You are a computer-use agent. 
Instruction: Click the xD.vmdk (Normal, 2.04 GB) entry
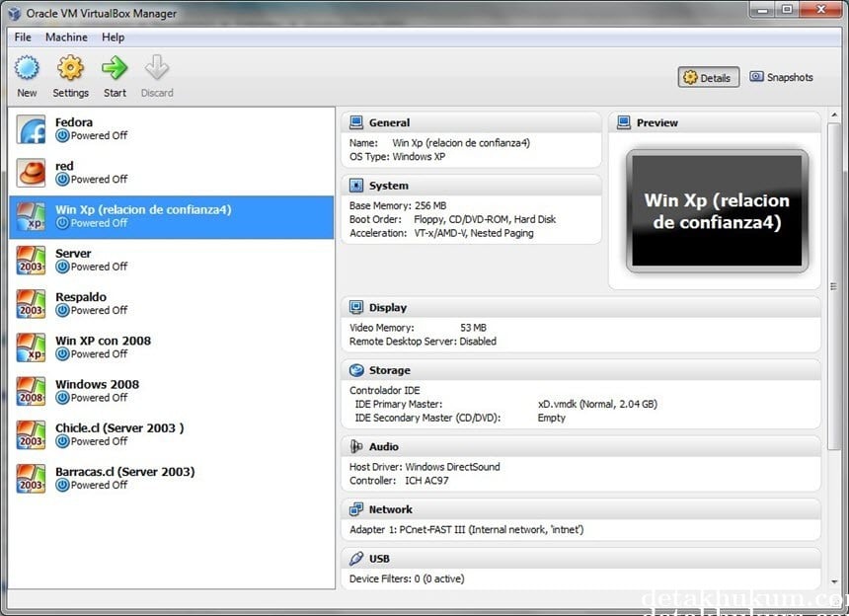597,405
